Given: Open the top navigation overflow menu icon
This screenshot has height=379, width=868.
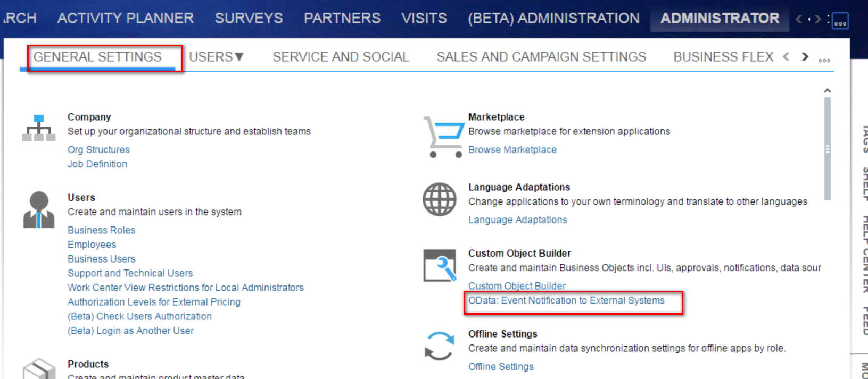Looking at the screenshot, I should coord(840,21).
